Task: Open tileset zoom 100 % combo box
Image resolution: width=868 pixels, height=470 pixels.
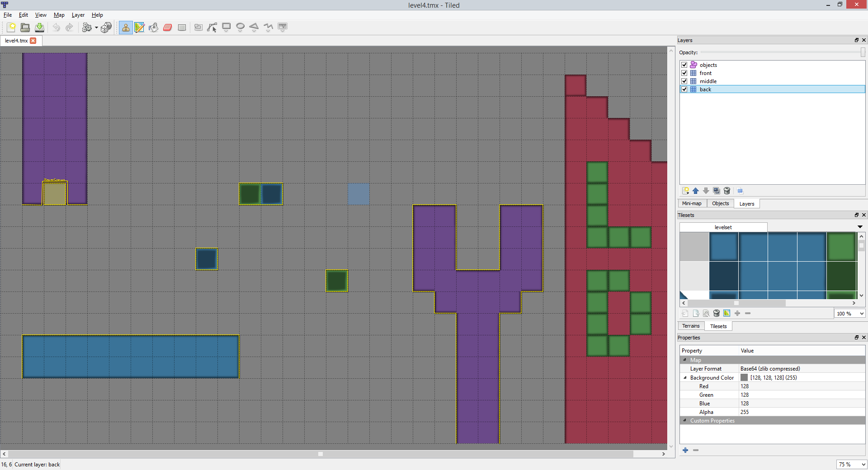Action: coord(850,314)
